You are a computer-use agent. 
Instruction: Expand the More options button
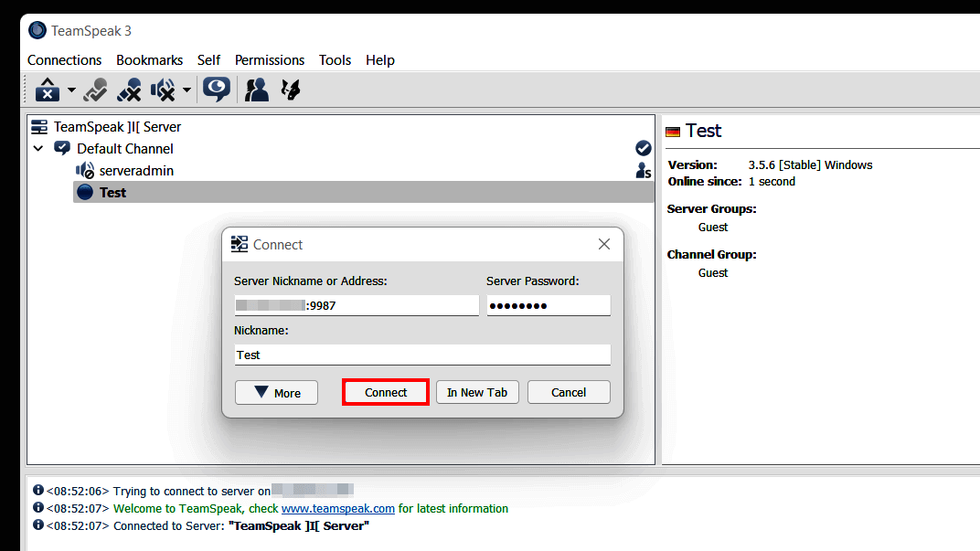(x=276, y=392)
